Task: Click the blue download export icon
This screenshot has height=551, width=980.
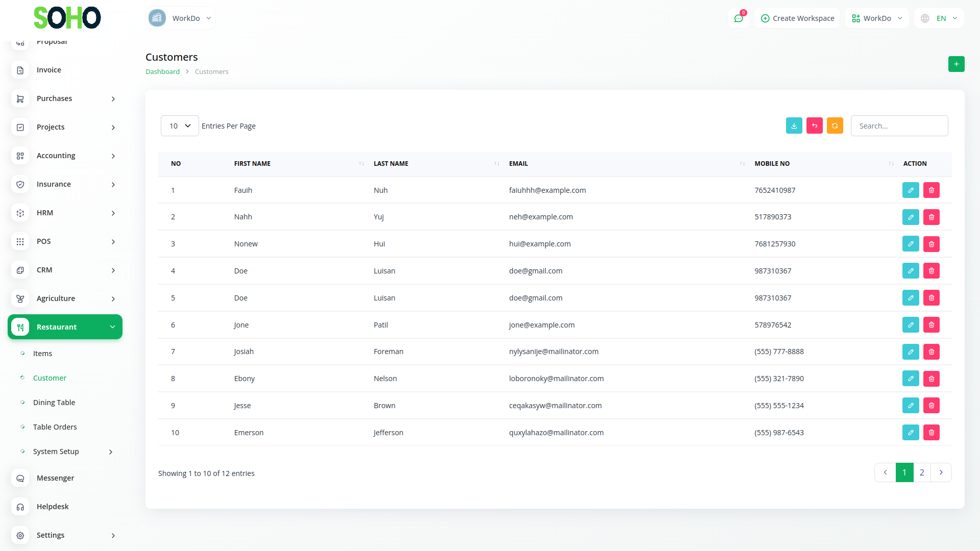Action: tap(794, 126)
